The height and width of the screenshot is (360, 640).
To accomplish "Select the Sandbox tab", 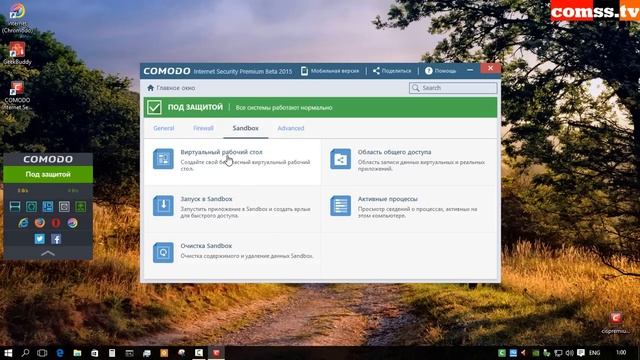I will [x=245, y=128].
